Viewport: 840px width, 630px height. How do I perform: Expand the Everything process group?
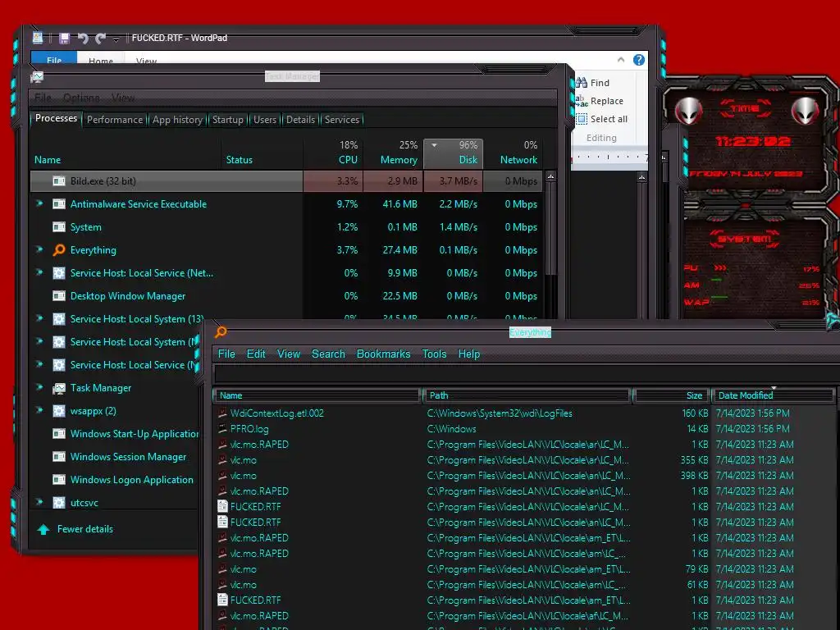click(39, 249)
